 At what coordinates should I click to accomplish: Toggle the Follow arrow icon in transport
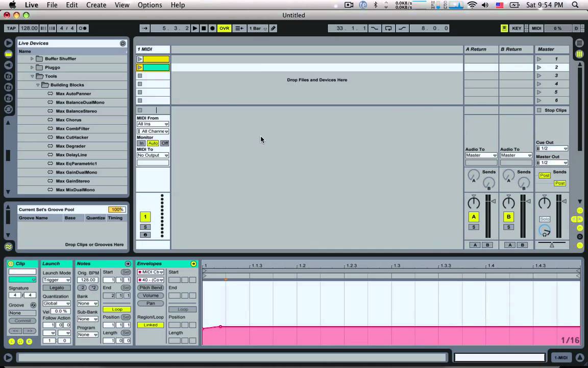pyautogui.click(x=145, y=28)
